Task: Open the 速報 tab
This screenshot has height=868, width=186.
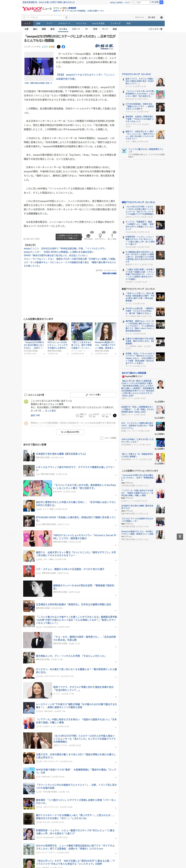Action: (38, 23)
